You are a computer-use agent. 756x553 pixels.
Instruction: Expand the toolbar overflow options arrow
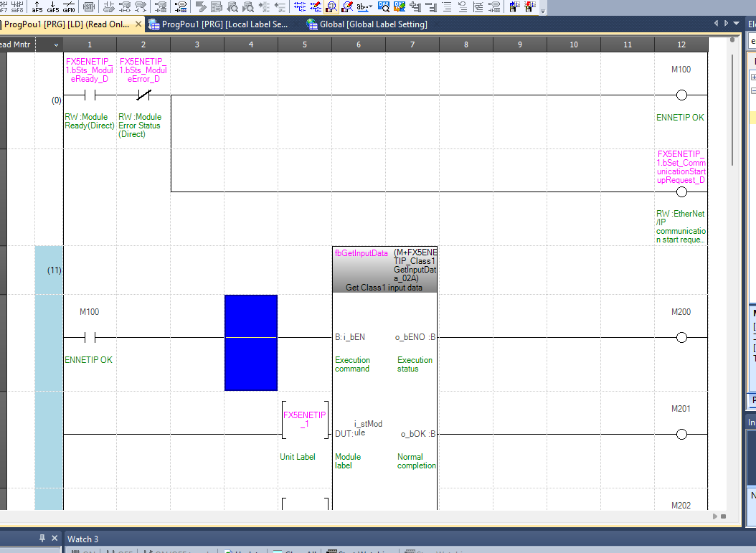[x=542, y=11]
